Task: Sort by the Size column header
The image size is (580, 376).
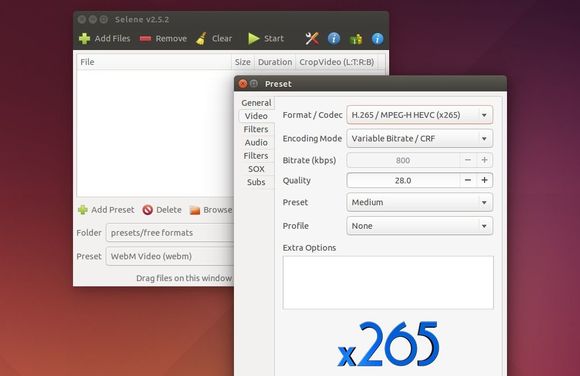Action: pyautogui.click(x=243, y=62)
